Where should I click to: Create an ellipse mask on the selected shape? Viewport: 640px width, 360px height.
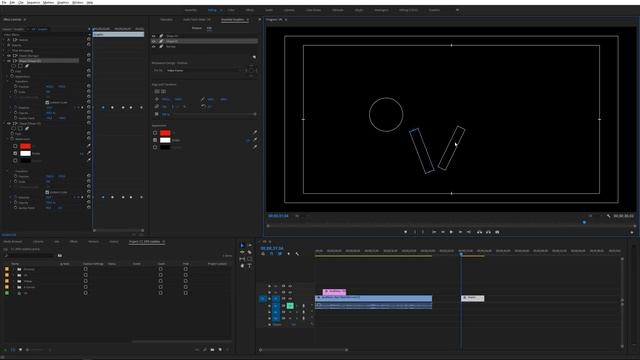pos(14,66)
